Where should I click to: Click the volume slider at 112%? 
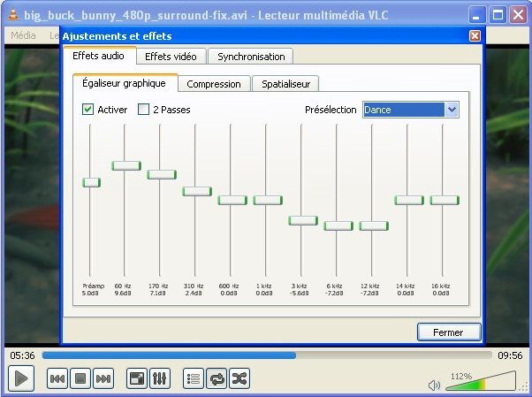[481, 381]
